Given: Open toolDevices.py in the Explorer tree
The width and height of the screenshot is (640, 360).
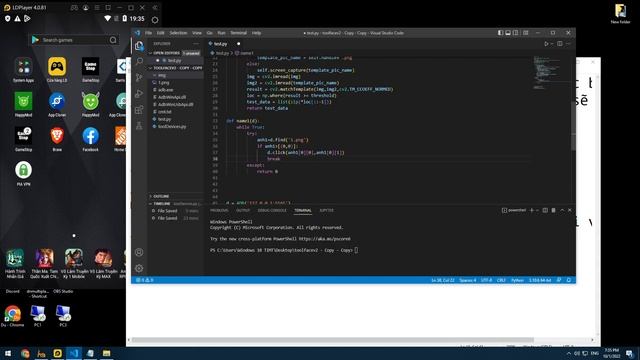Looking at the screenshot, I should click(172, 127).
